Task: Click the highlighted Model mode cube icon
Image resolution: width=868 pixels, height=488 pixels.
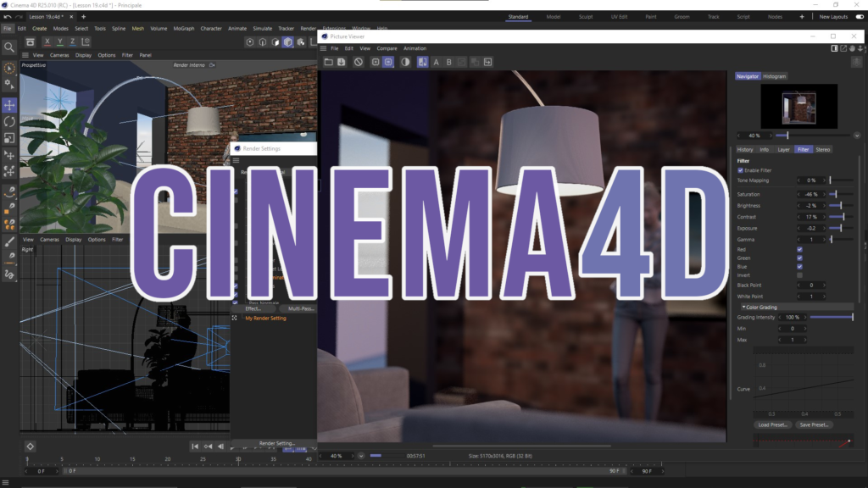Action: [288, 42]
